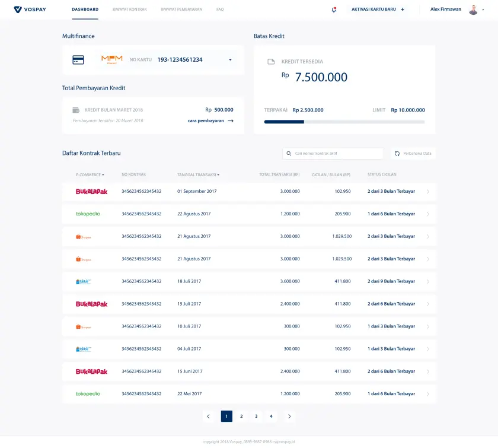
Task: Click the credit card icon in Multifinance
Action: pos(78,60)
